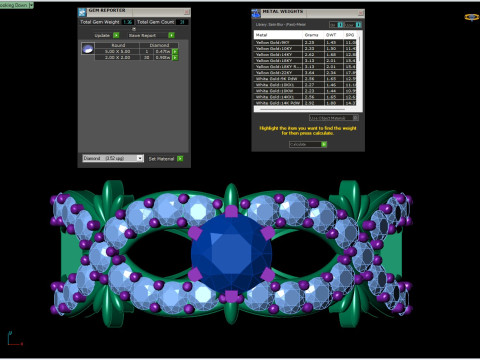Click the DWT column header
This screenshot has width=480, height=360.
coord(334,35)
